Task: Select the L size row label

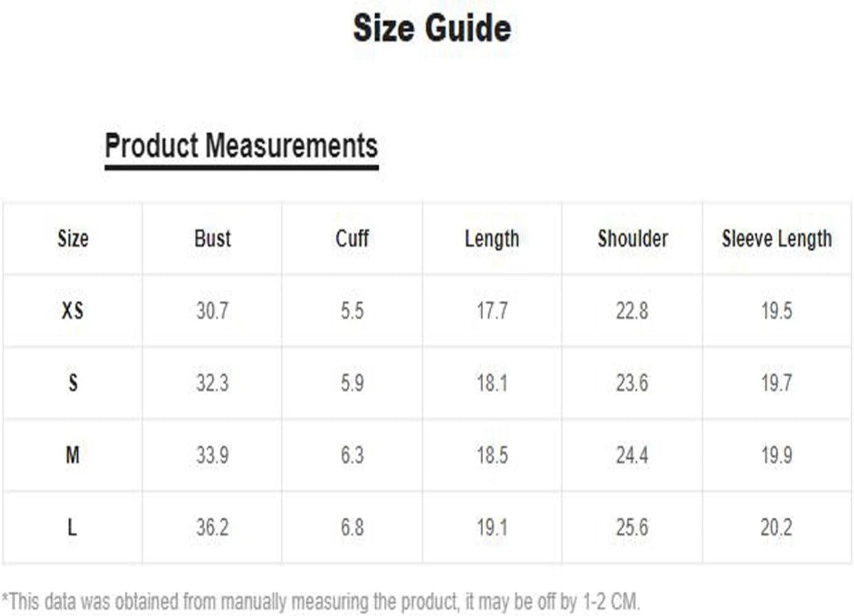Action: [72, 527]
